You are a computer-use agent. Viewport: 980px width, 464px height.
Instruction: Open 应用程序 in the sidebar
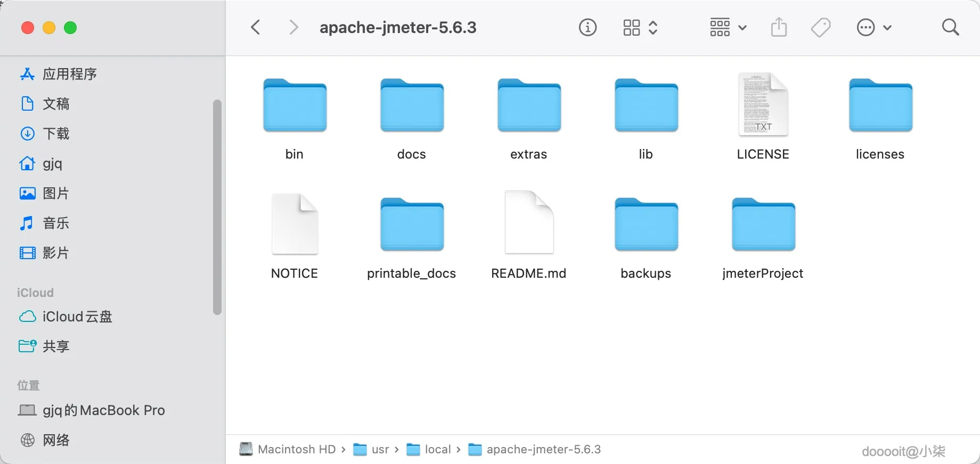59,74
